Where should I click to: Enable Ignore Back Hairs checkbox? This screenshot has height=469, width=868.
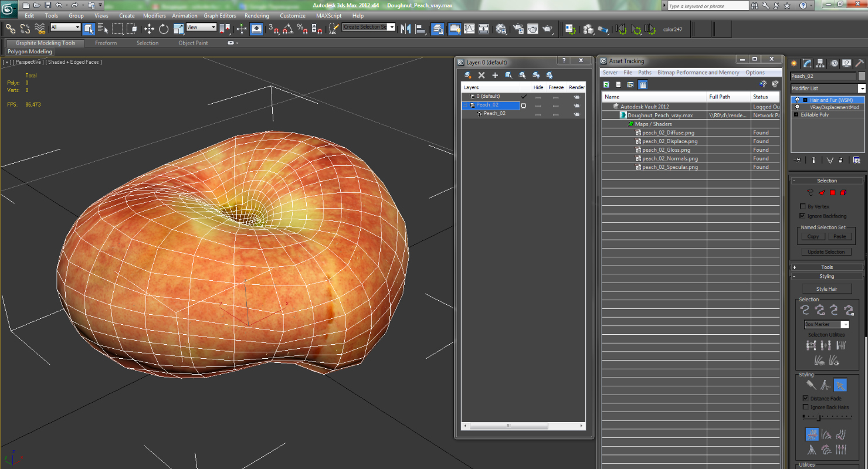click(805, 407)
